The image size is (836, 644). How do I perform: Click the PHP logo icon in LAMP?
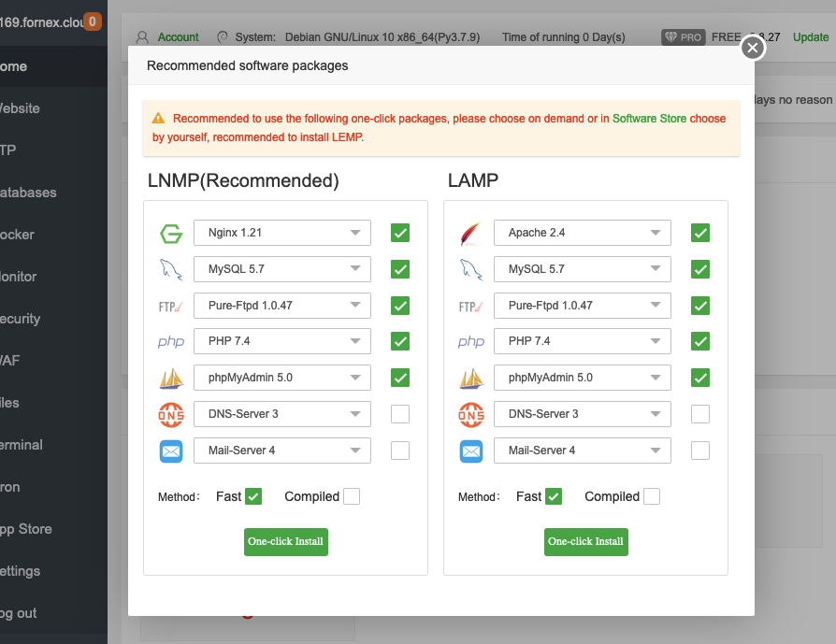470,342
